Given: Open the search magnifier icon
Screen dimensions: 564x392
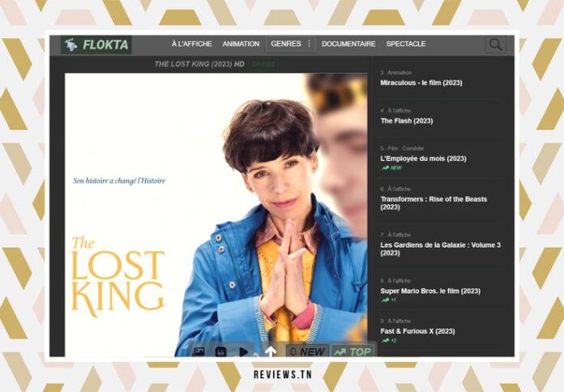Looking at the screenshot, I should (x=495, y=45).
